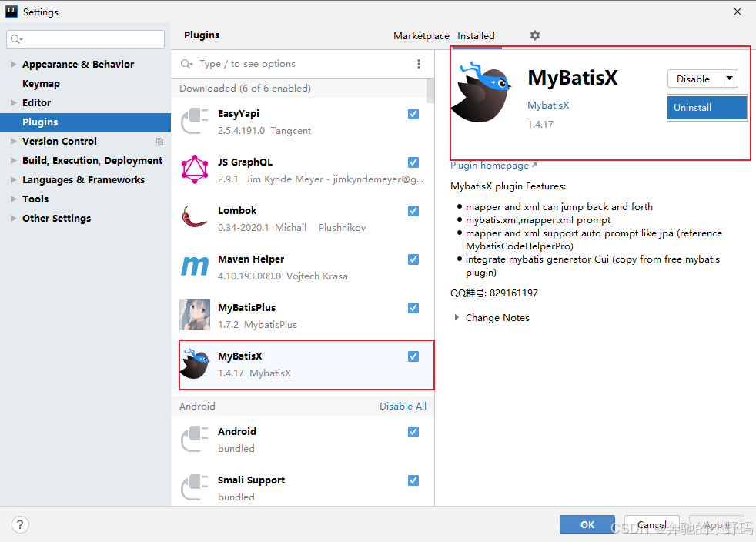Expand the Tools settings arrow

pos(14,199)
